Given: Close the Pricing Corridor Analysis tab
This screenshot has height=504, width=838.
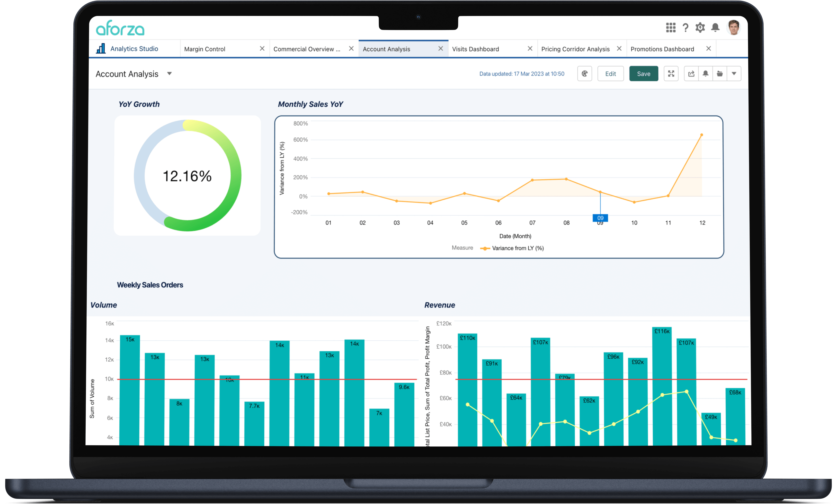Looking at the screenshot, I should pyautogui.click(x=619, y=49).
